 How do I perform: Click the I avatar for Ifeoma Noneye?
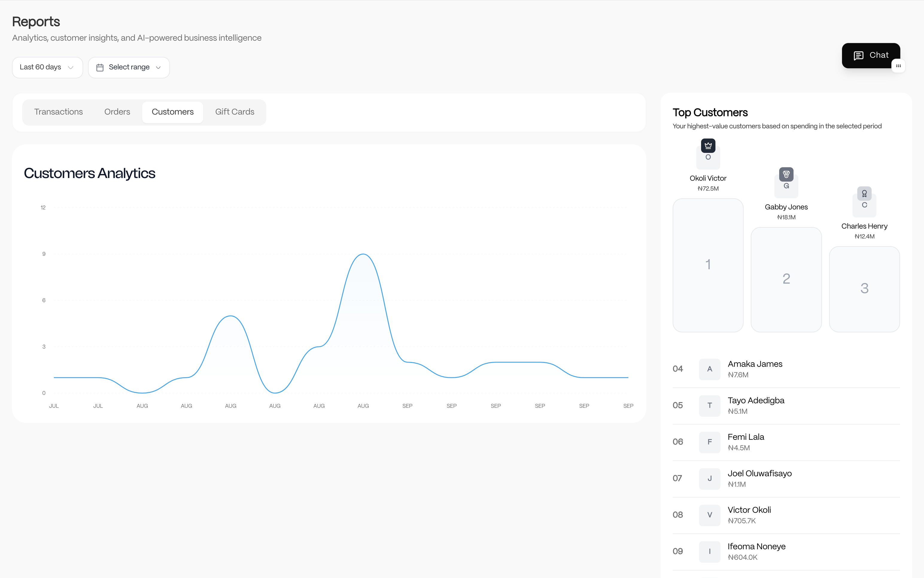[709, 551]
